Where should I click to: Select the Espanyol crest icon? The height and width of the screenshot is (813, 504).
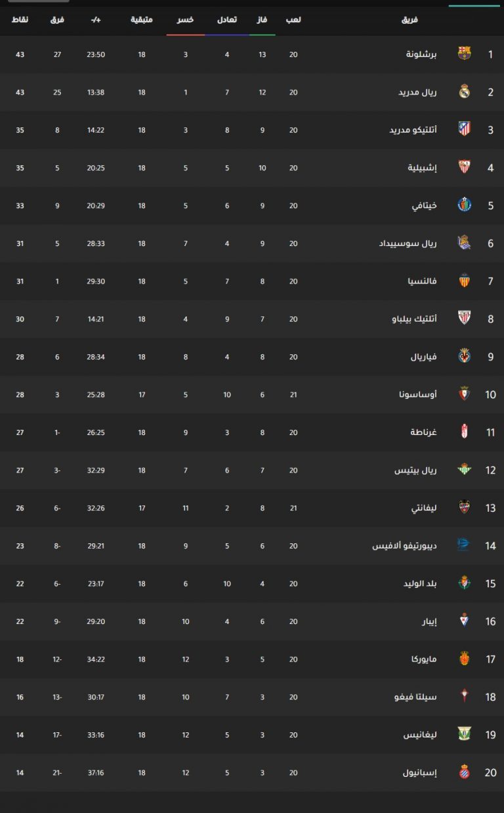click(x=464, y=772)
